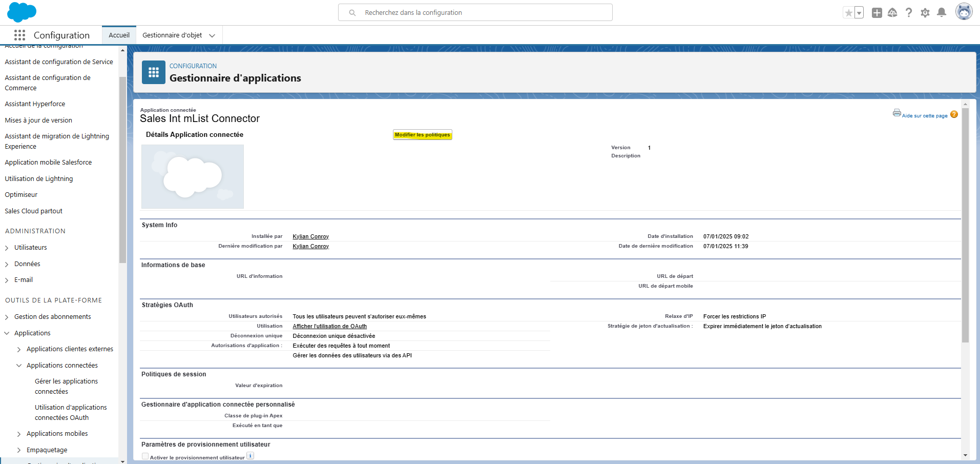Click the search magnifier icon

[x=352, y=13]
